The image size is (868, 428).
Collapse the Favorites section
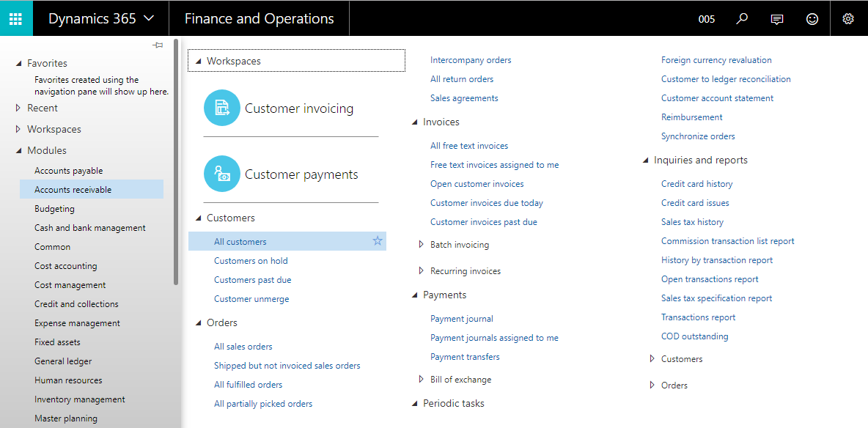click(19, 64)
